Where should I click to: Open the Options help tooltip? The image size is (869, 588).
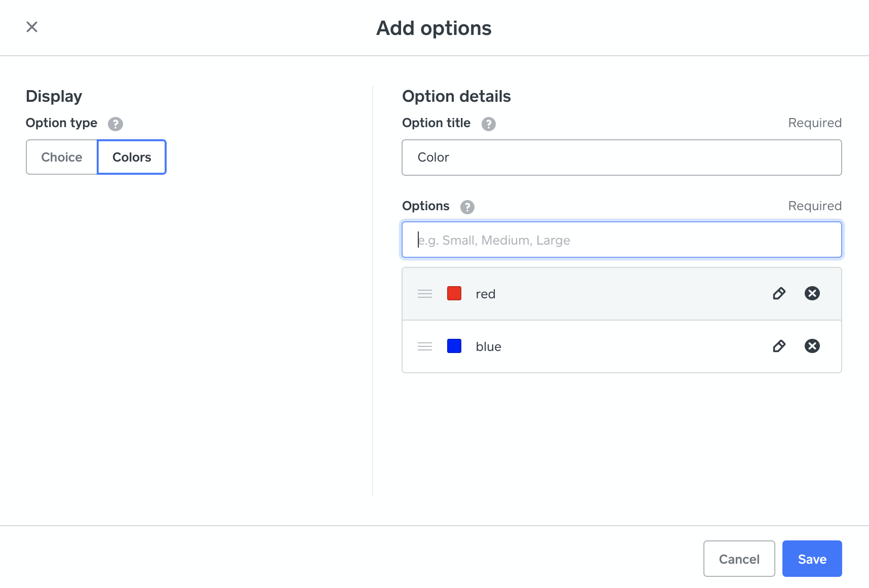pyautogui.click(x=467, y=207)
